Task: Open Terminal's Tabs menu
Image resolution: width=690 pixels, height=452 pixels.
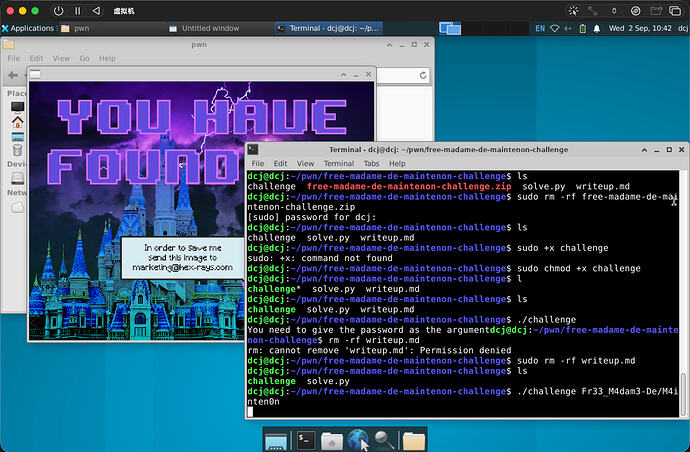Action: (x=371, y=163)
